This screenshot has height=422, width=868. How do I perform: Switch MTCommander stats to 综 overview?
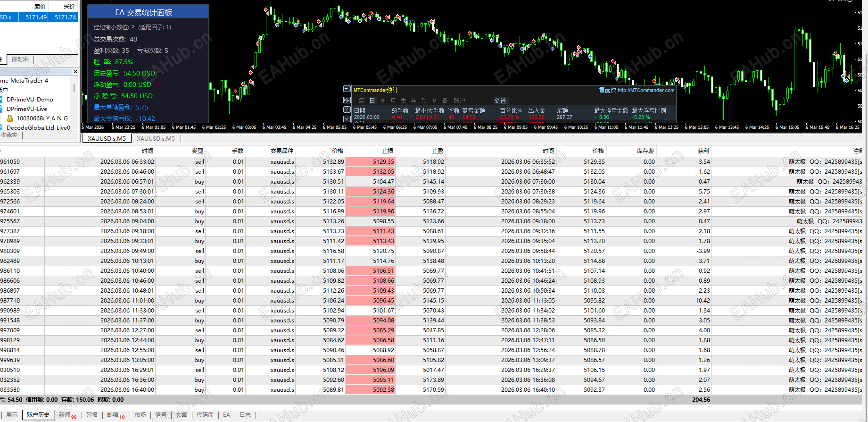(x=362, y=101)
